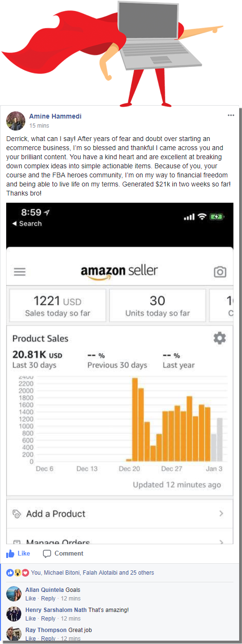Image resolution: width=242 pixels, height=644 pixels.
Task: Select the Units today so far card
Action: pyautogui.click(x=158, y=306)
